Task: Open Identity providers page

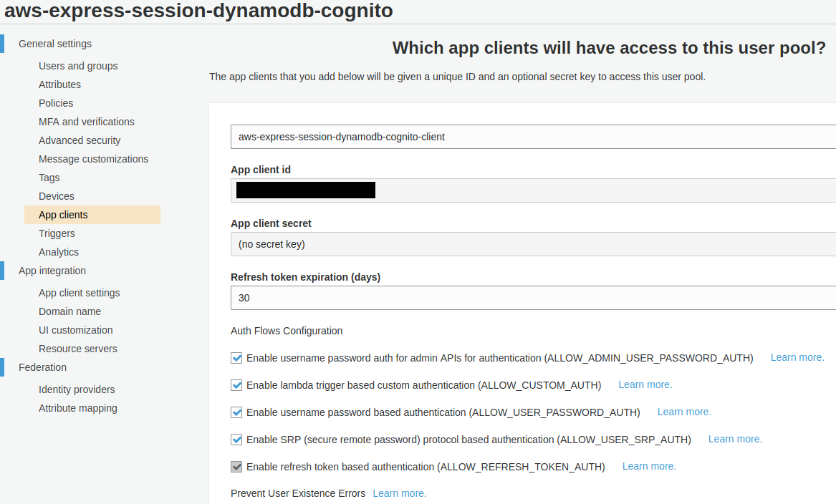Action: pos(77,389)
